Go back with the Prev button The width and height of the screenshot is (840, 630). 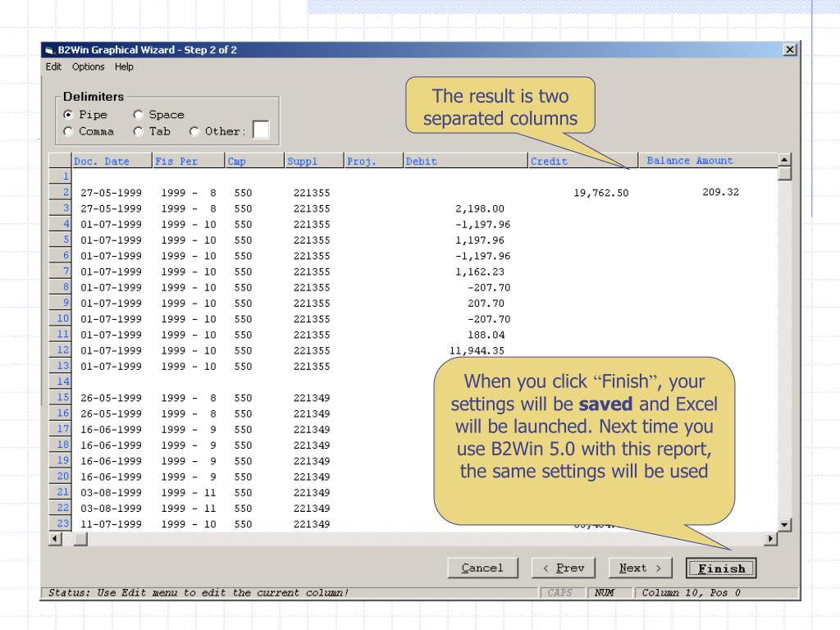point(564,568)
